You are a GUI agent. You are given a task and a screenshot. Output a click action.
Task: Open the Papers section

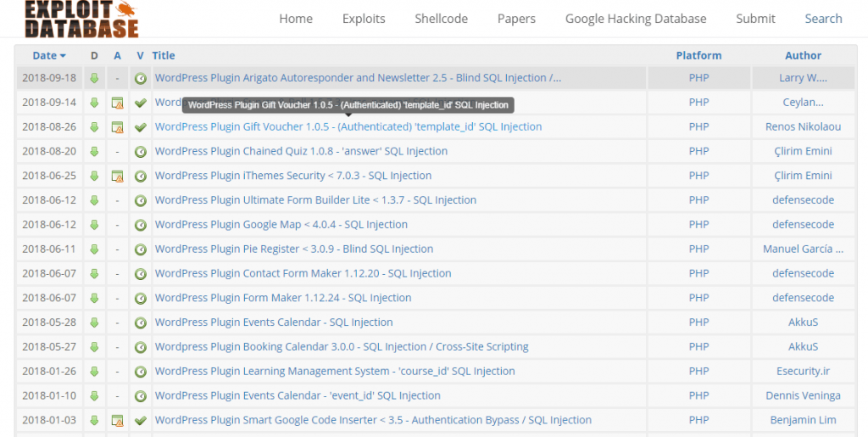[x=516, y=19]
